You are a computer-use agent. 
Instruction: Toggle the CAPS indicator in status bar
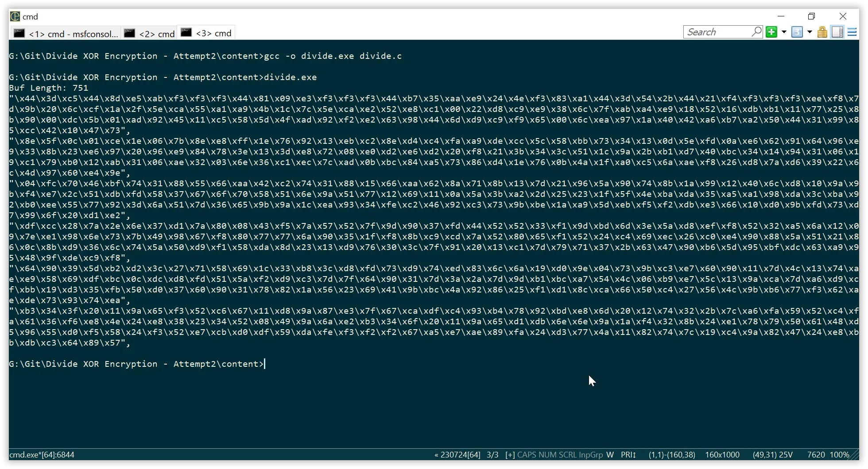[x=527, y=454]
